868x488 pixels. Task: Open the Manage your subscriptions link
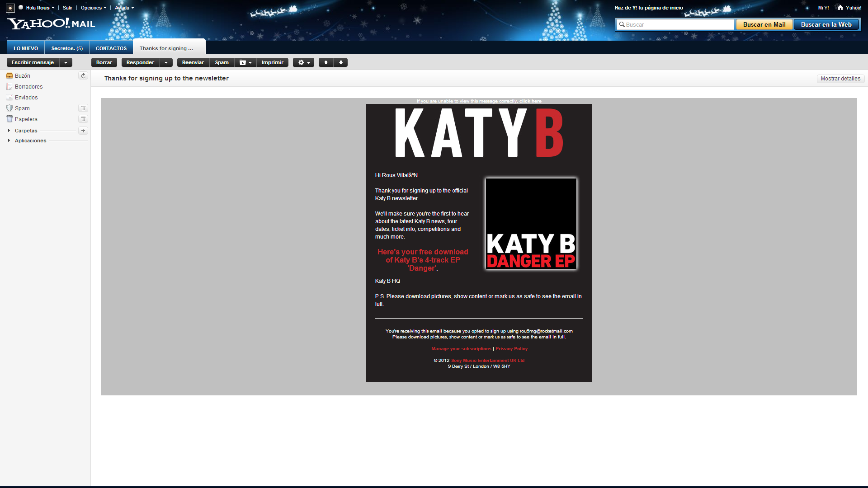coord(461,349)
